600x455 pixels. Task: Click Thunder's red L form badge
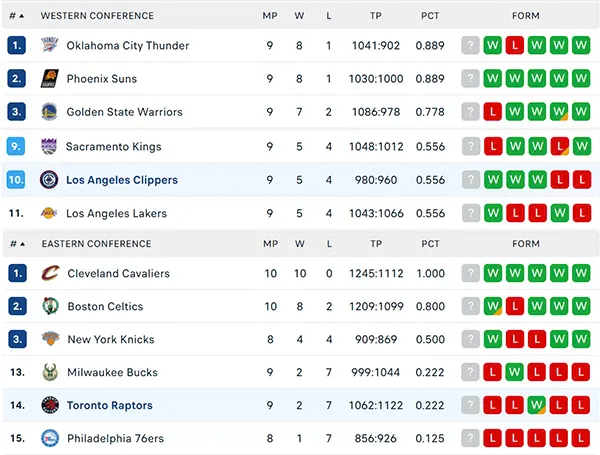(x=514, y=45)
